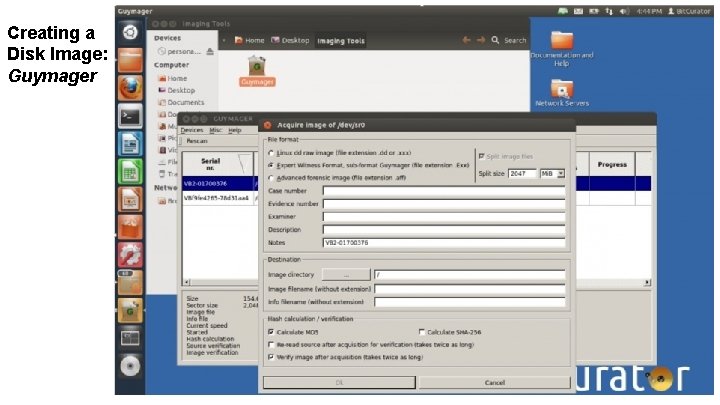Image resolution: width=720 pixels, height=405 pixels.
Task: Select Expert Witness Format option
Action: coord(271,165)
